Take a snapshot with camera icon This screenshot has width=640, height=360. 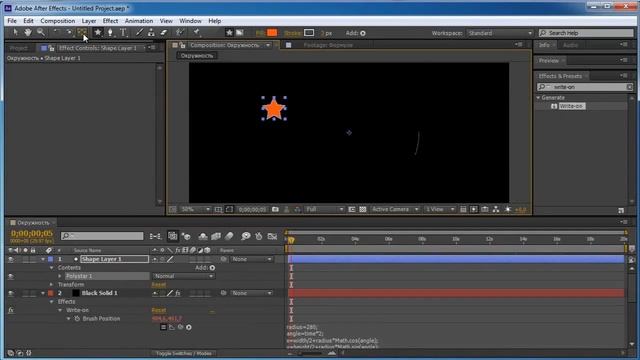coord(275,209)
